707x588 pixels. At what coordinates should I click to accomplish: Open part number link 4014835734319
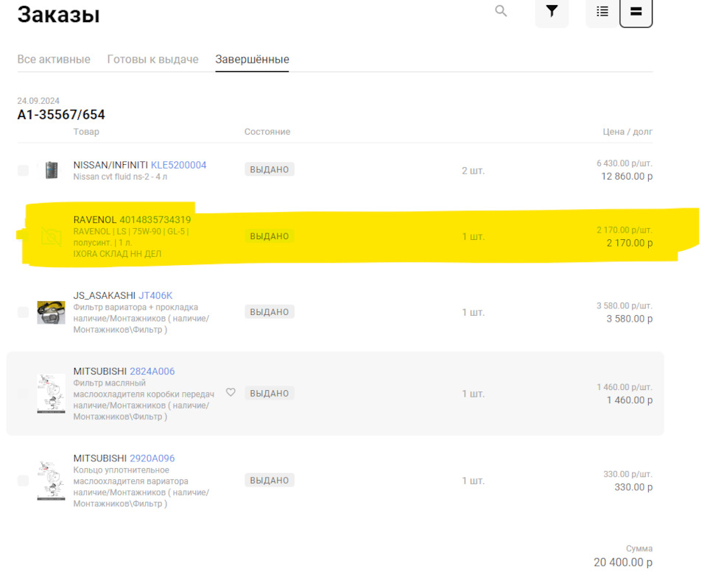[x=155, y=219]
